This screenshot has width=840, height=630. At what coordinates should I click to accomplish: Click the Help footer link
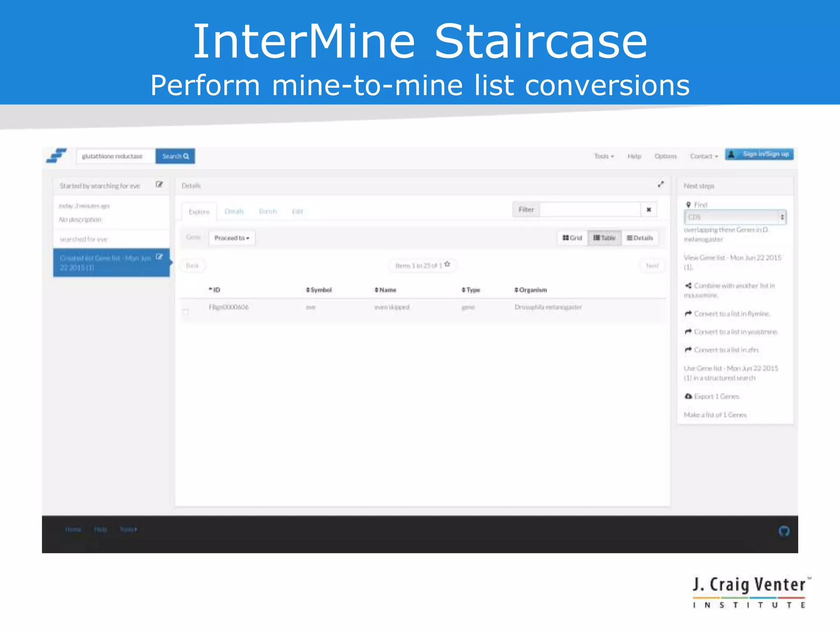tap(100, 530)
